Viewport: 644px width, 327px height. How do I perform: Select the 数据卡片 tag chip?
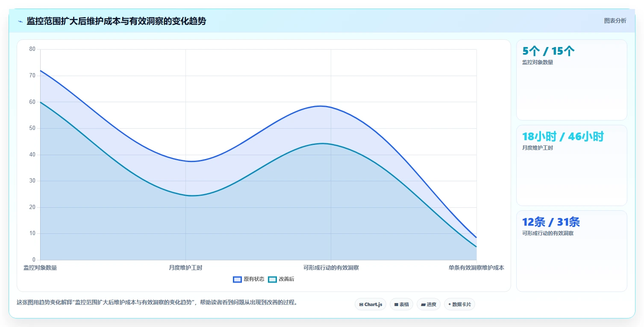tap(459, 304)
